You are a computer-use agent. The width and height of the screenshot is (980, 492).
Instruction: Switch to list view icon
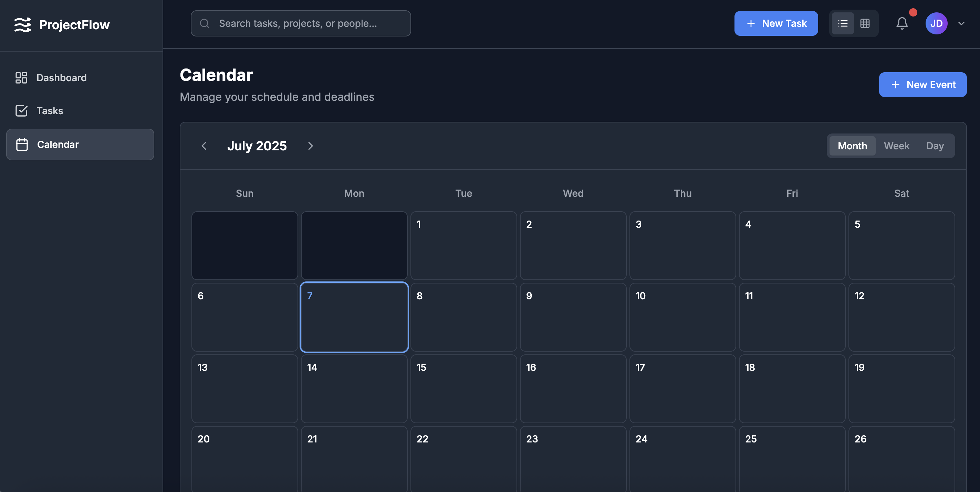pos(843,24)
